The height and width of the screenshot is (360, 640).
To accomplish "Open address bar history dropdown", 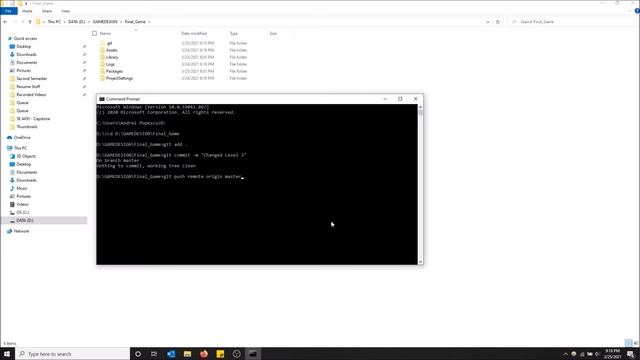I will point(488,22).
